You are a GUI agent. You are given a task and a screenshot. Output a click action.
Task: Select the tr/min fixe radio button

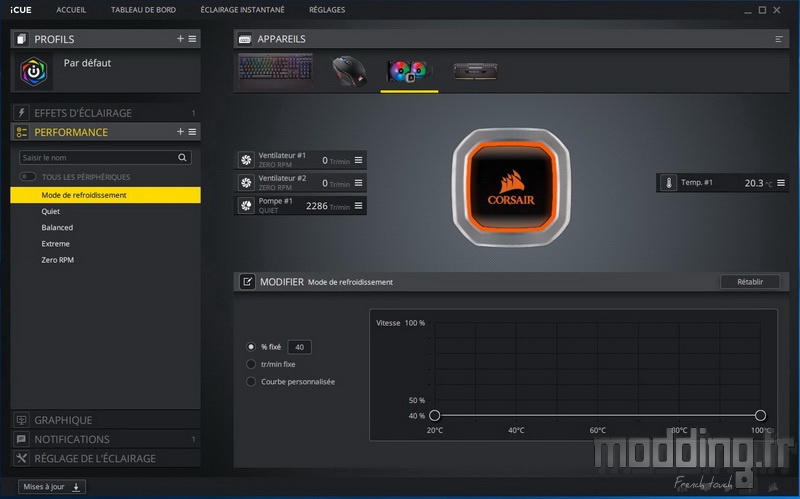point(251,364)
